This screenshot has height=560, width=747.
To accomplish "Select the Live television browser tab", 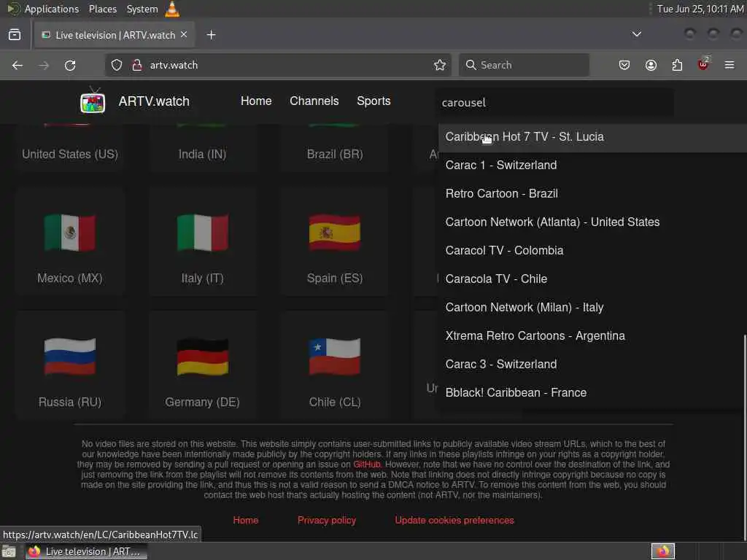I will point(115,35).
